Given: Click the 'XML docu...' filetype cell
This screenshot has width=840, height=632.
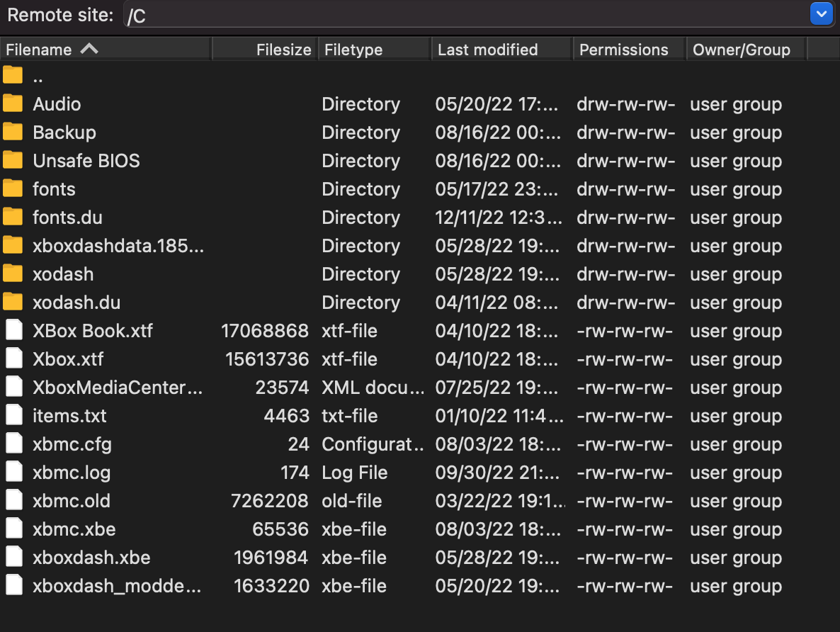Looking at the screenshot, I should pyautogui.click(x=373, y=388).
